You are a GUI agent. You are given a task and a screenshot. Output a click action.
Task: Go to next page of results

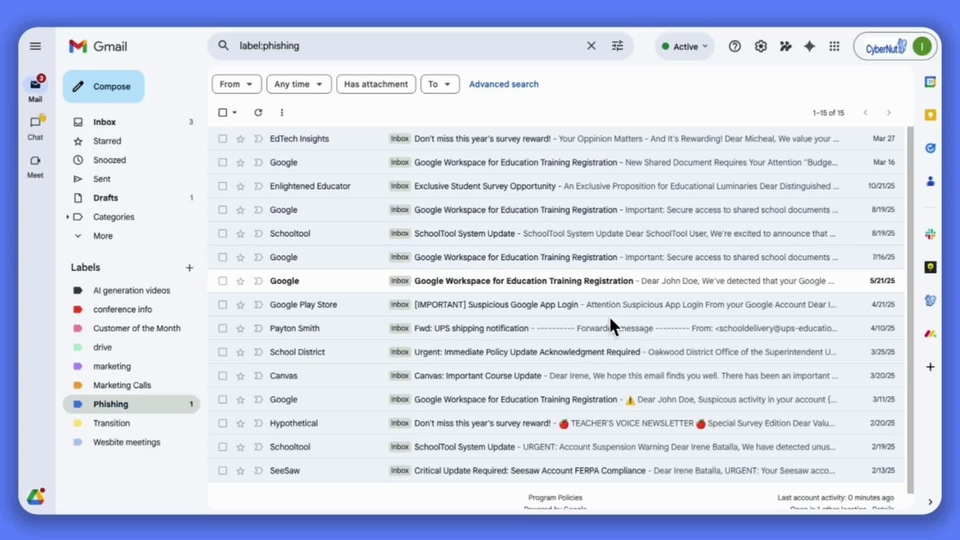click(888, 113)
